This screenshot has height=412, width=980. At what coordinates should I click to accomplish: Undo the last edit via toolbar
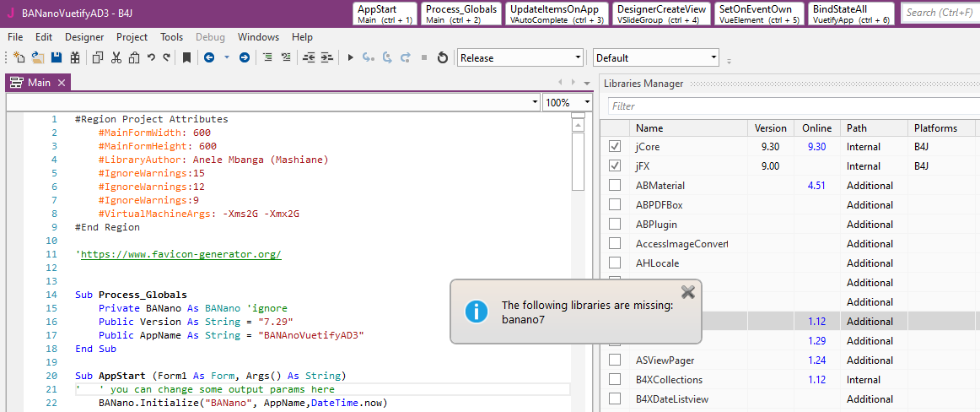point(151,57)
